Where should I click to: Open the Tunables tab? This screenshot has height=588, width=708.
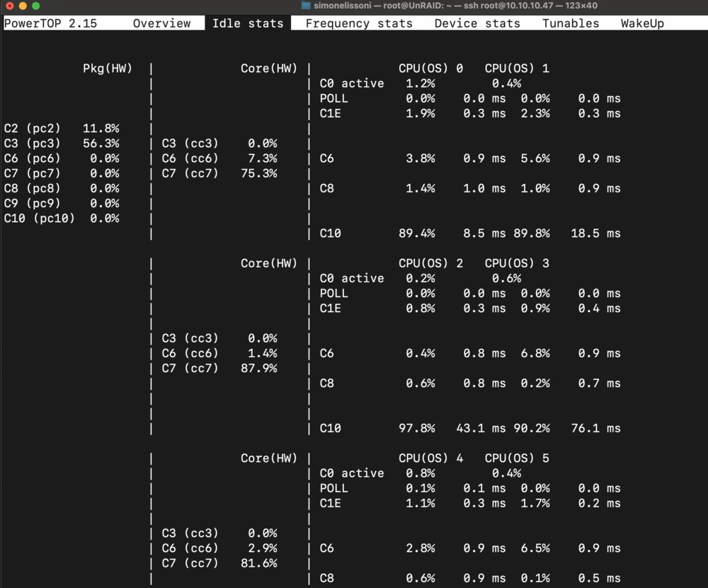pyautogui.click(x=571, y=23)
